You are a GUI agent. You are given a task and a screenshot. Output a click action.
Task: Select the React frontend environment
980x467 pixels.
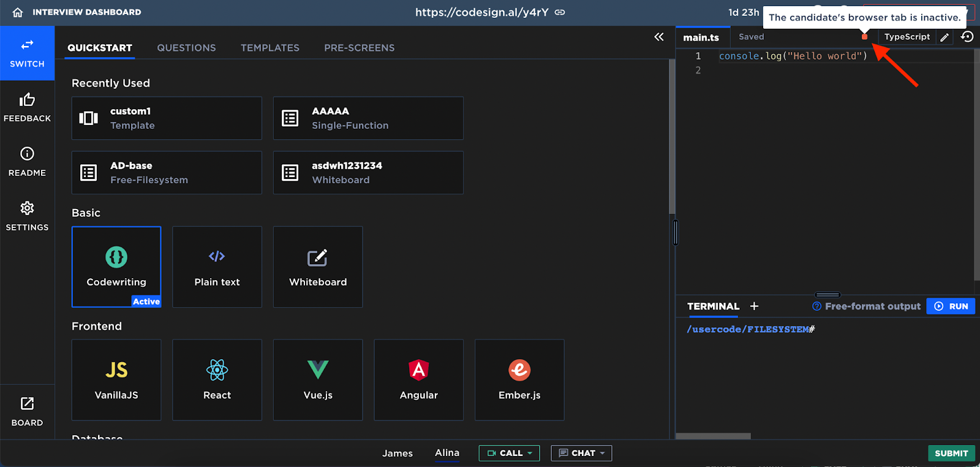point(217,380)
